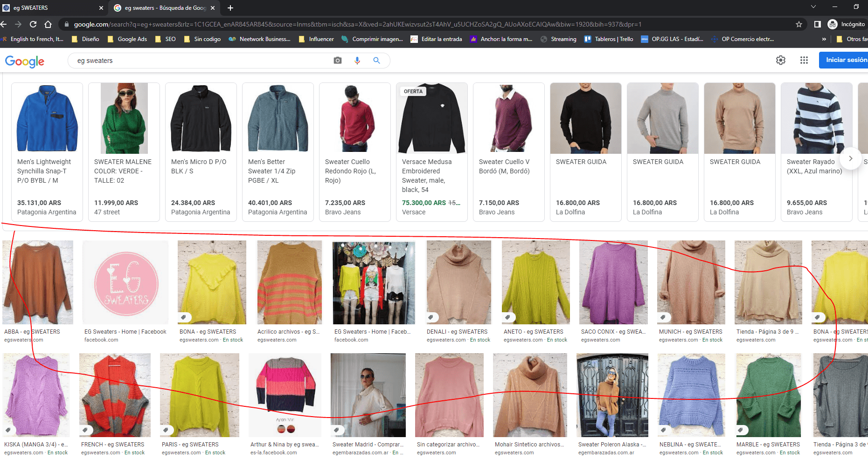Image resolution: width=868 pixels, height=466 pixels.
Task: Click Acrilico archivos - eg S caption
Action: [x=289, y=332]
